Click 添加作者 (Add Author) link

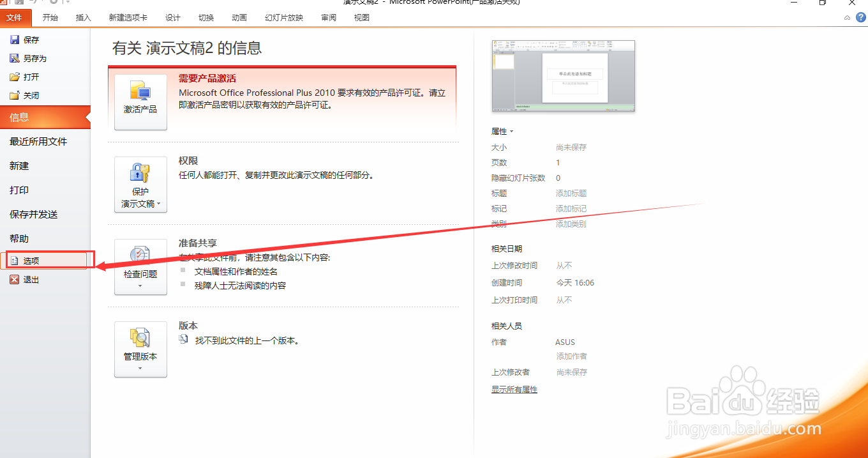(571, 356)
